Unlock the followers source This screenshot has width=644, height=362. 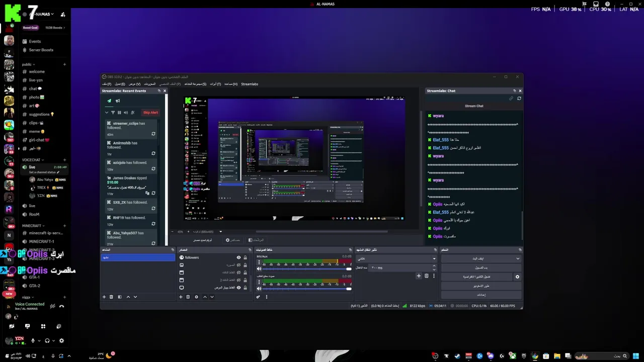(246, 257)
